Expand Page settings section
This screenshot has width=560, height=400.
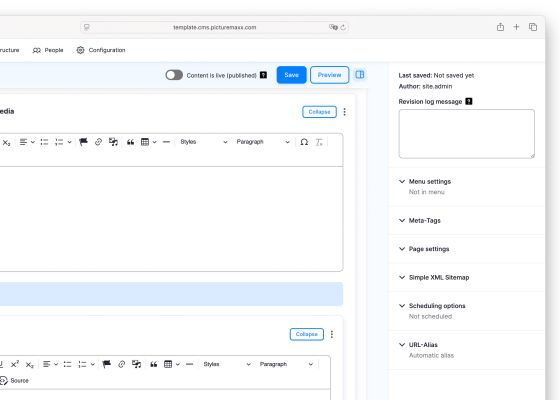[429, 249]
